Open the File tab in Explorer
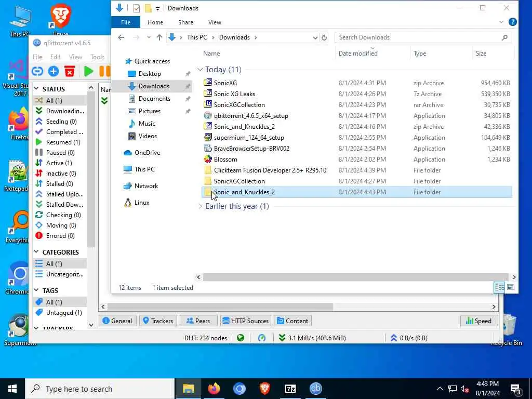Image resolution: width=532 pixels, height=399 pixels. click(126, 22)
